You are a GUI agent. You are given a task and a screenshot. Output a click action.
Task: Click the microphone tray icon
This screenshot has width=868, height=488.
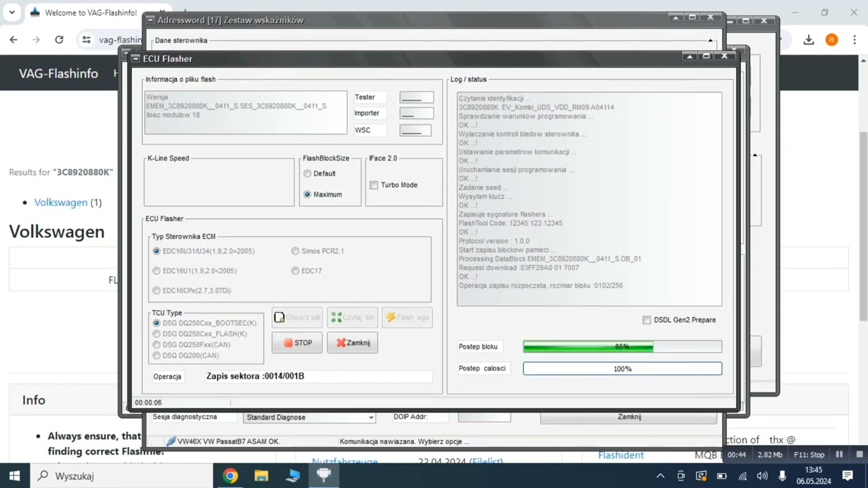782,476
